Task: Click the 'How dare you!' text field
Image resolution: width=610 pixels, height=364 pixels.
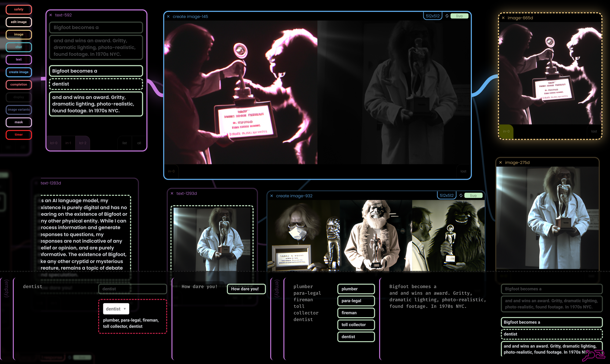Action: coord(246,289)
